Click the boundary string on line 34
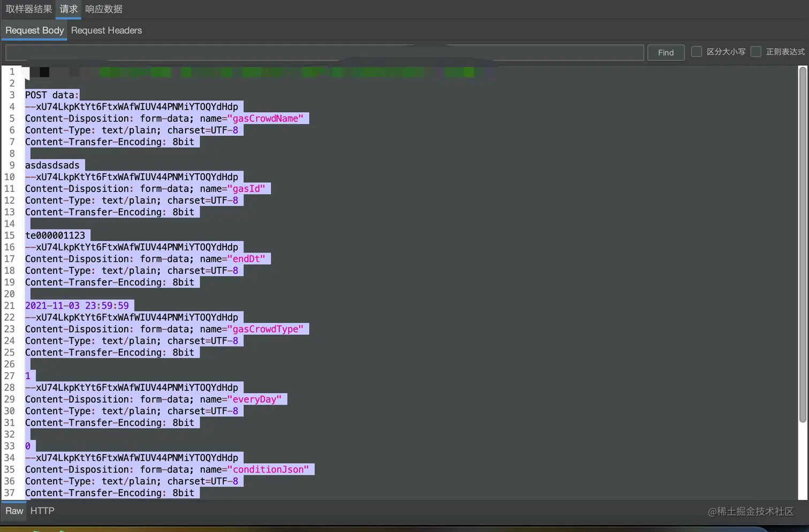Viewport: 809px width, 532px height. click(132, 458)
